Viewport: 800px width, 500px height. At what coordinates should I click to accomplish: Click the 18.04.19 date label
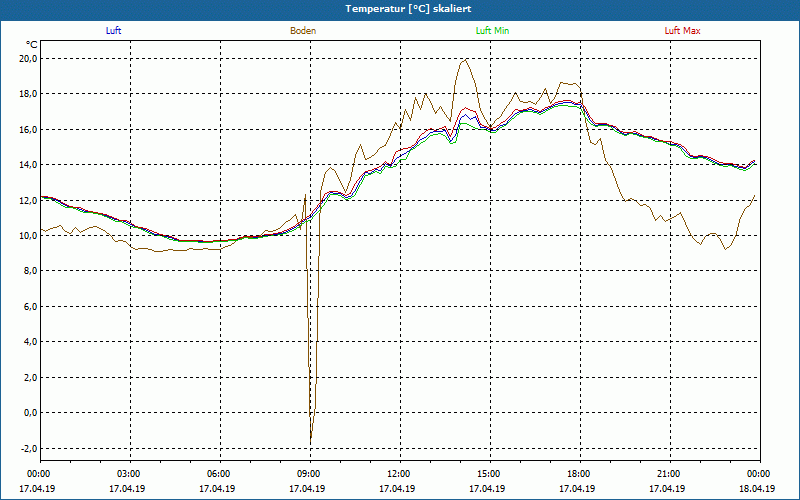757,488
